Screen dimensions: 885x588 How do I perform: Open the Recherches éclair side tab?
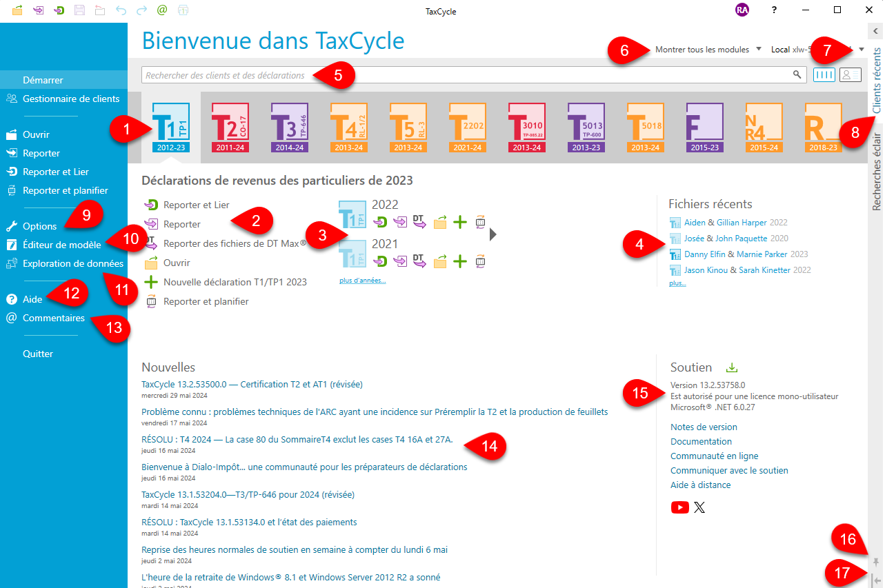click(x=877, y=171)
